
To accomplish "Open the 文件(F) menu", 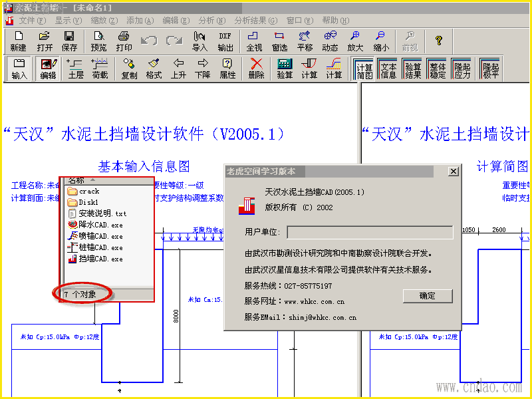I will pos(32,21).
